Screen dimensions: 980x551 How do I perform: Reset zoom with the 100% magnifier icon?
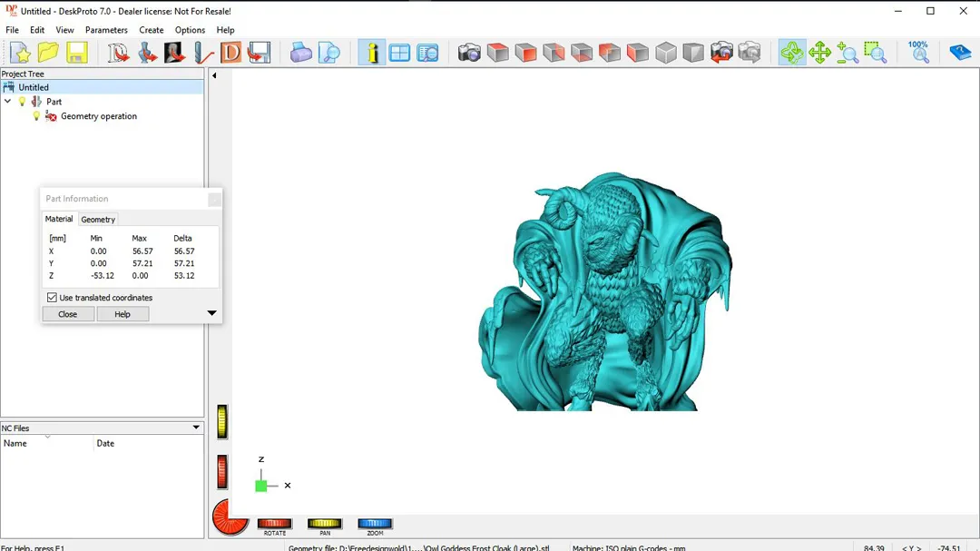[918, 53]
